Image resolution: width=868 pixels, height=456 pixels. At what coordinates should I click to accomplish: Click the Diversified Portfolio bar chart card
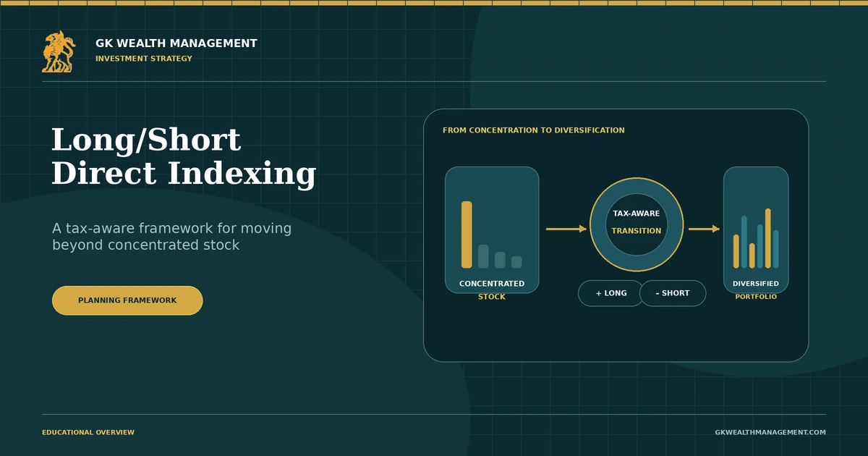point(756,230)
